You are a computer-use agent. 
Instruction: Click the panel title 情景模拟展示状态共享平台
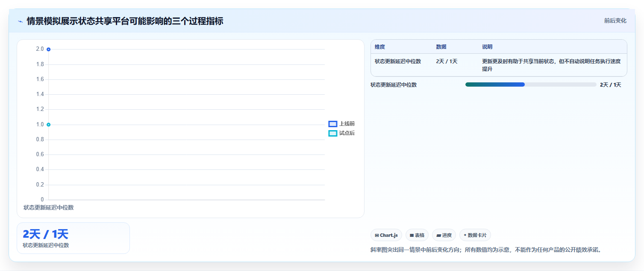pyautogui.click(x=125, y=21)
